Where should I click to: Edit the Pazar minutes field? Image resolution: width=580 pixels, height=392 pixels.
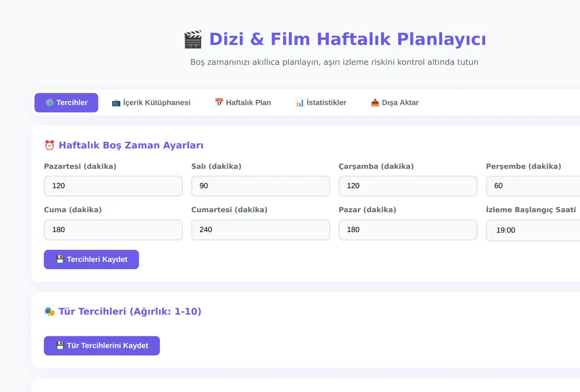click(x=408, y=230)
